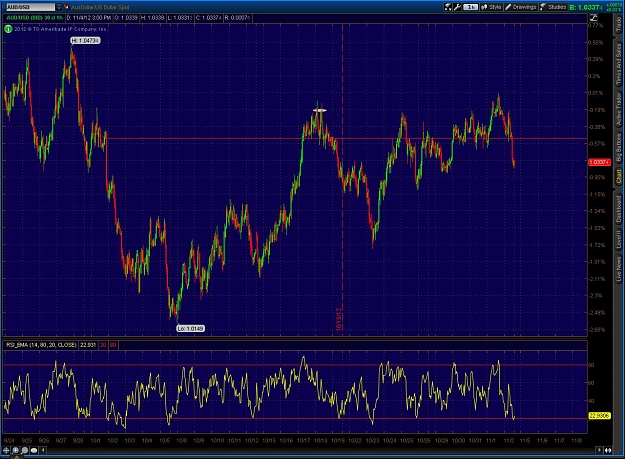Open the Trade side tab

point(619,25)
